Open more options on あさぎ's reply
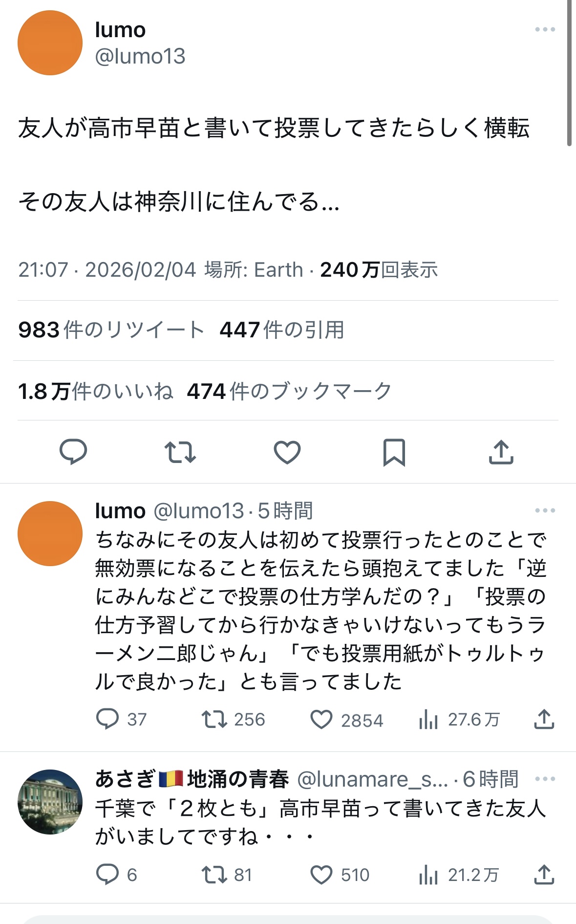Viewport: 576px width, 924px height. coord(545,779)
